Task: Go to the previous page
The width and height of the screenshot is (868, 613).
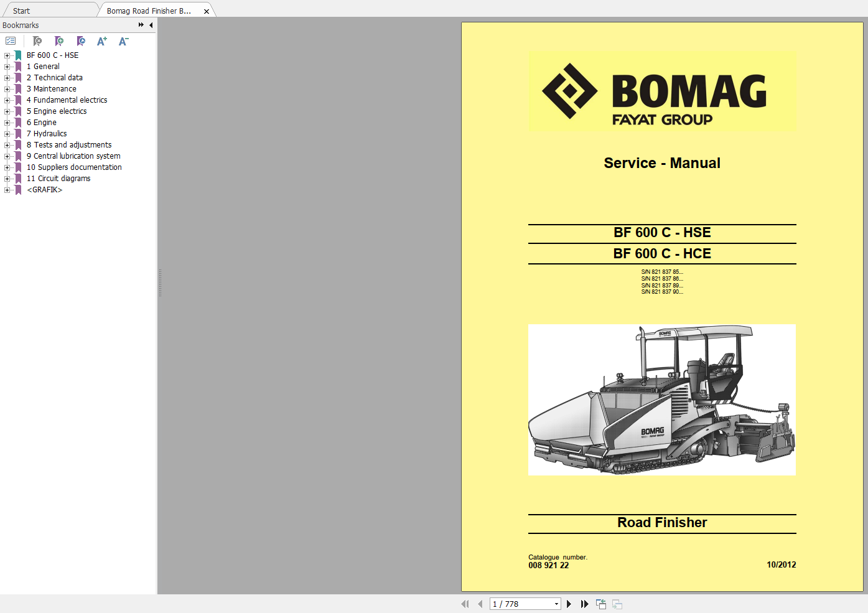Action: [480, 604]
